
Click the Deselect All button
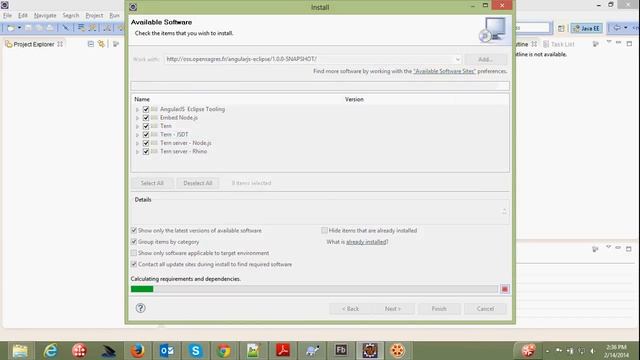pyautogui.click(x=198, y=183)
